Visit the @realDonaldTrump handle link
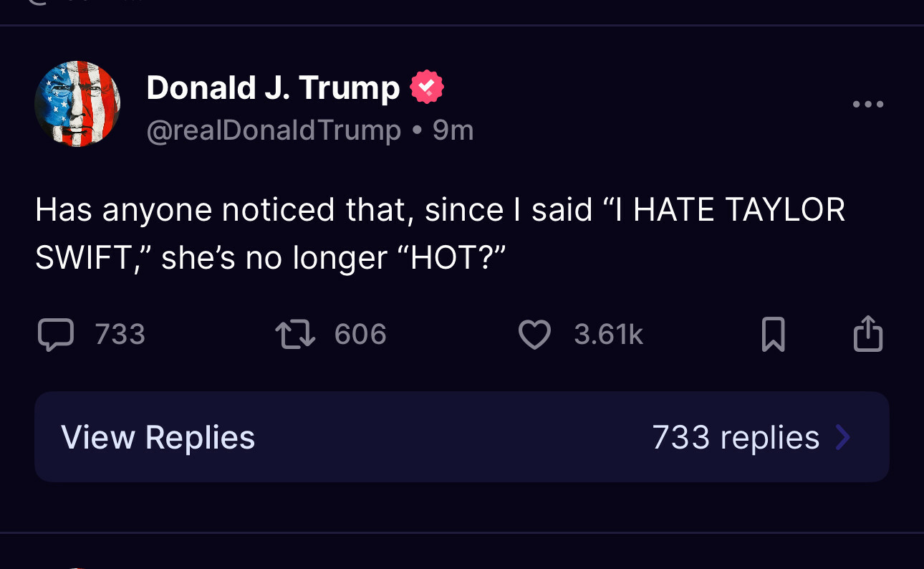 pos(274,130)
